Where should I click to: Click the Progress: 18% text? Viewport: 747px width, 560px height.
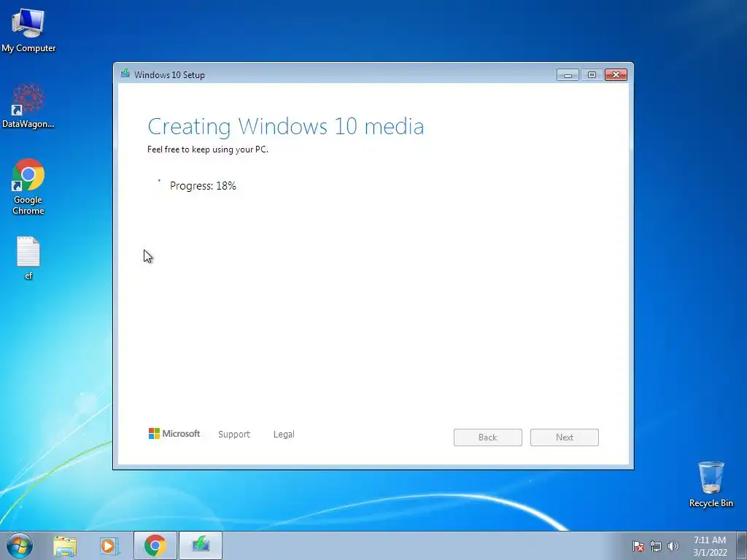tap(203, 186)
